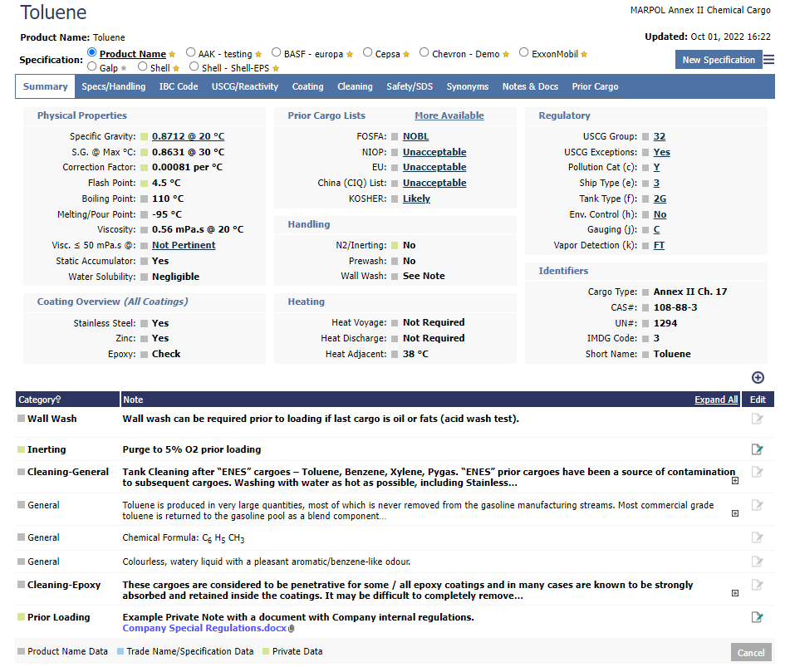The height and width of the screenshot is (672, 790).
Task: Open the hamburger menu beside New Specification
Action: pyautogui.click(x=771, y=61)
